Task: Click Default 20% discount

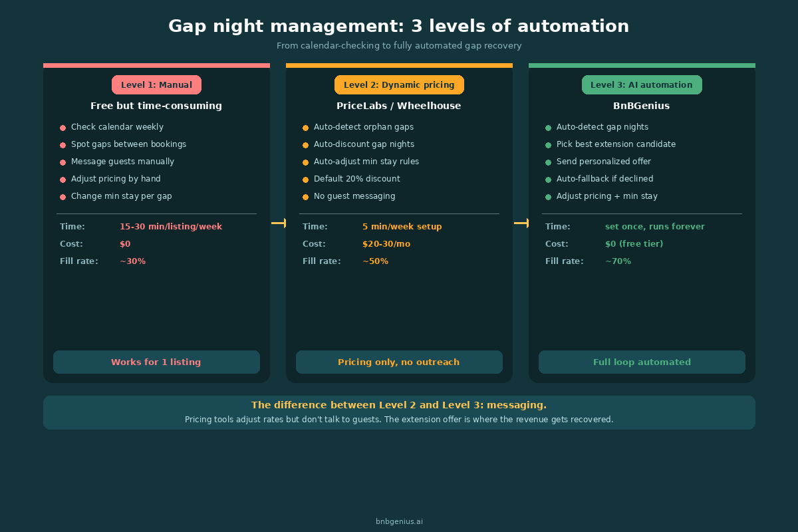Action: pos(357,179)
